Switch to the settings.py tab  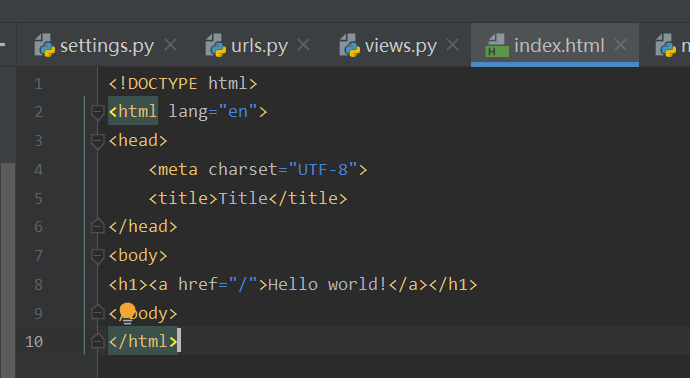(x=106, y=46)
